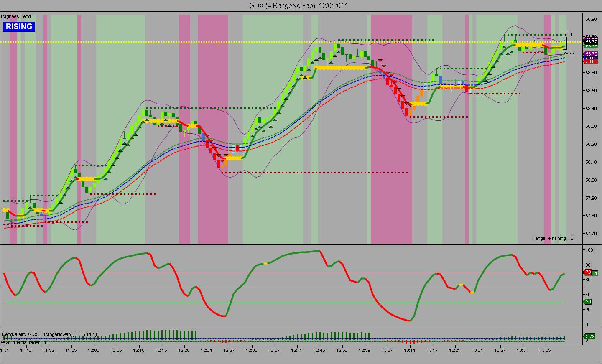Click the 58.73 low label beside last bar

pos(569,52)
